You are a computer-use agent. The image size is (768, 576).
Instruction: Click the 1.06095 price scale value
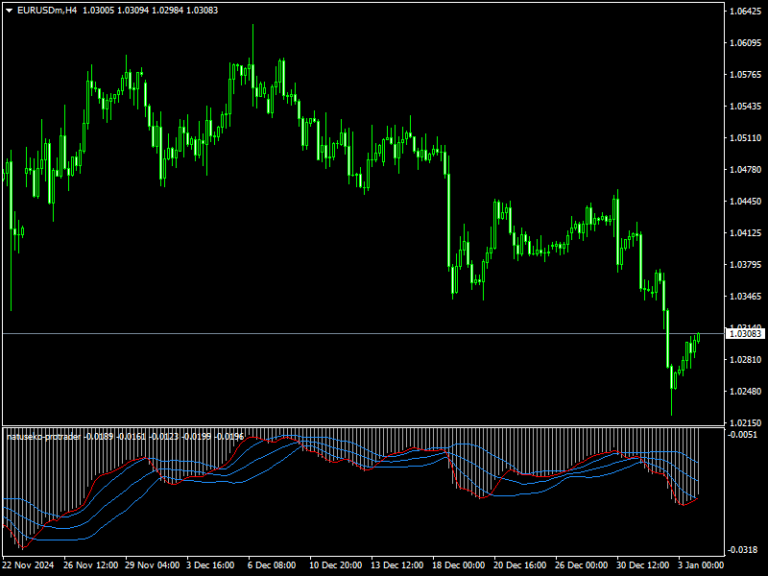745,43
